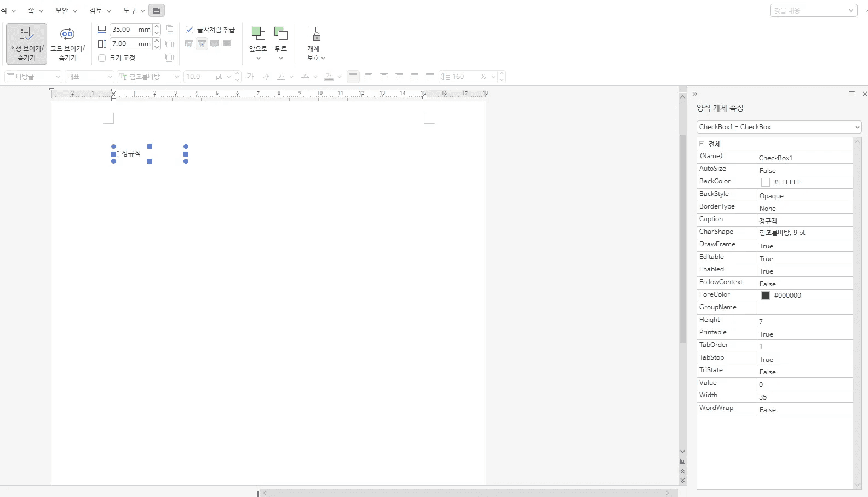Click the BackColor white color swatch

(766, 182)
